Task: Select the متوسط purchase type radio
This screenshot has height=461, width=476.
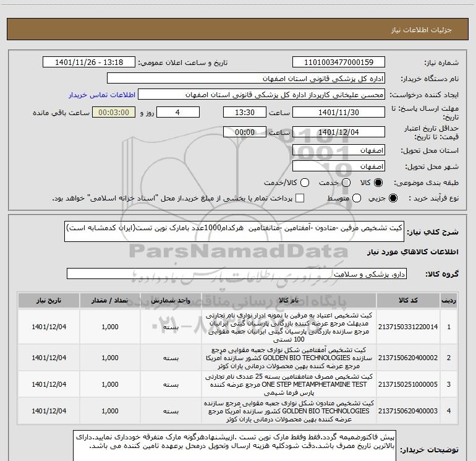Action: [357, 199]
